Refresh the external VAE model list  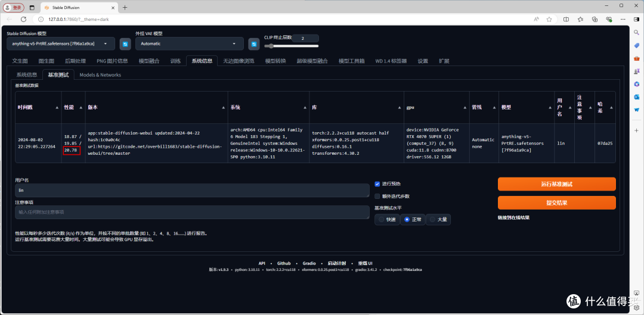(254, 43)
